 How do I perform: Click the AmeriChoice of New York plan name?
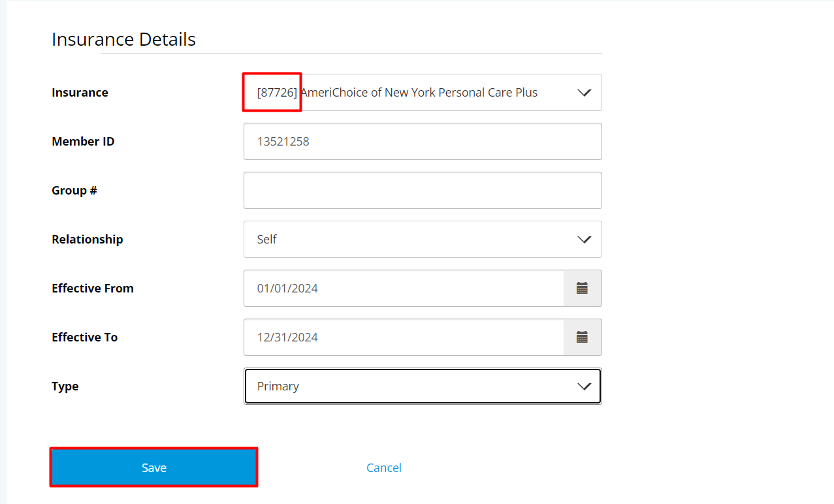[419, 93]
